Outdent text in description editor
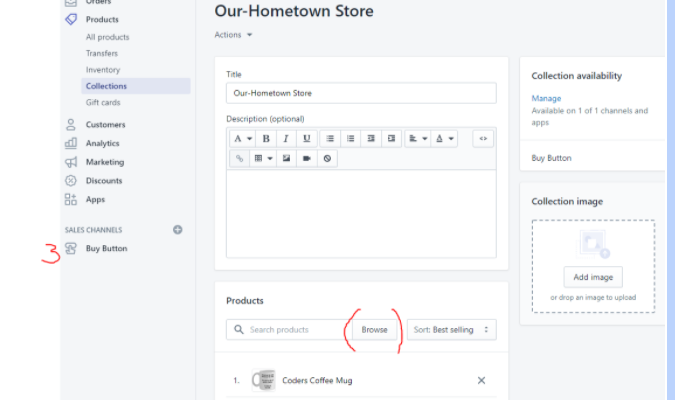 pyautogui.click(x=371, y=138)
